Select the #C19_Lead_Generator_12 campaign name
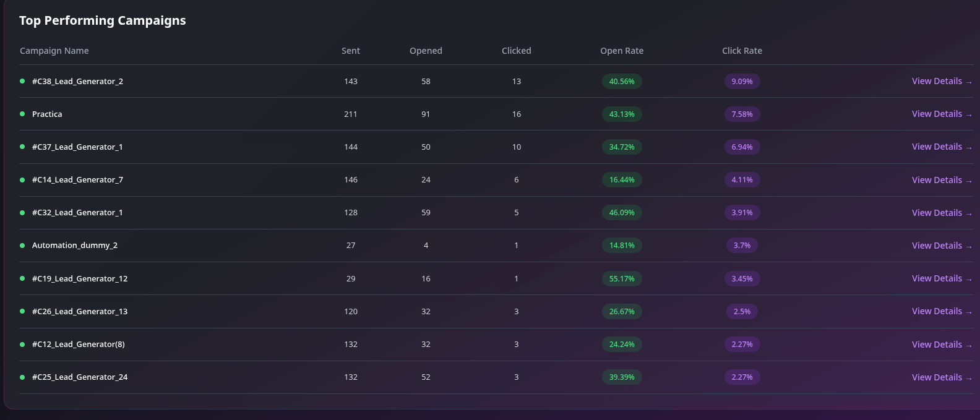This screenshot has height=420, width=980. (x=80, y=279)
